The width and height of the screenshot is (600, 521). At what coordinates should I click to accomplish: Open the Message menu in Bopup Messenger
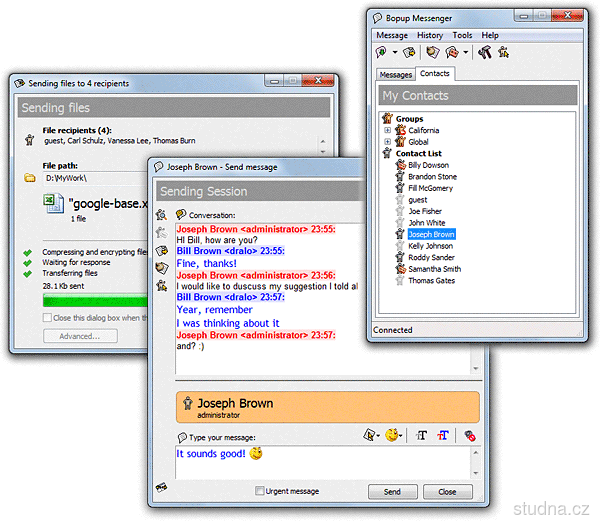pos(392,35)
